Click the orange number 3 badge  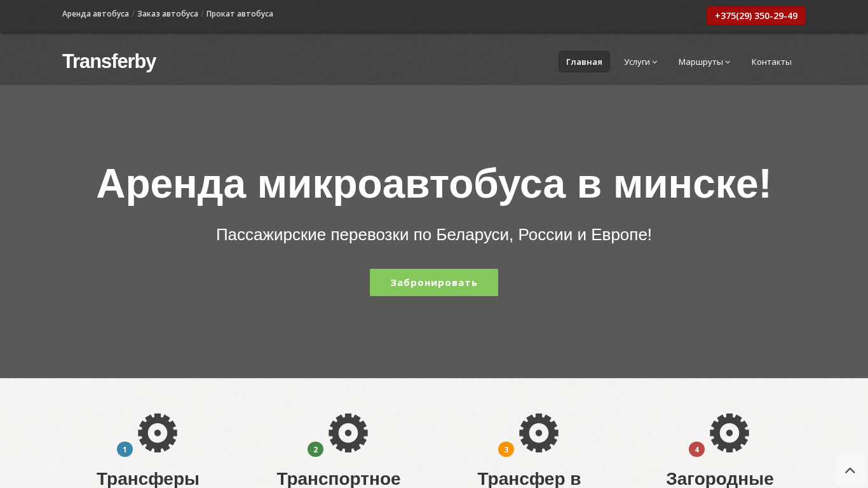[506, 449]
